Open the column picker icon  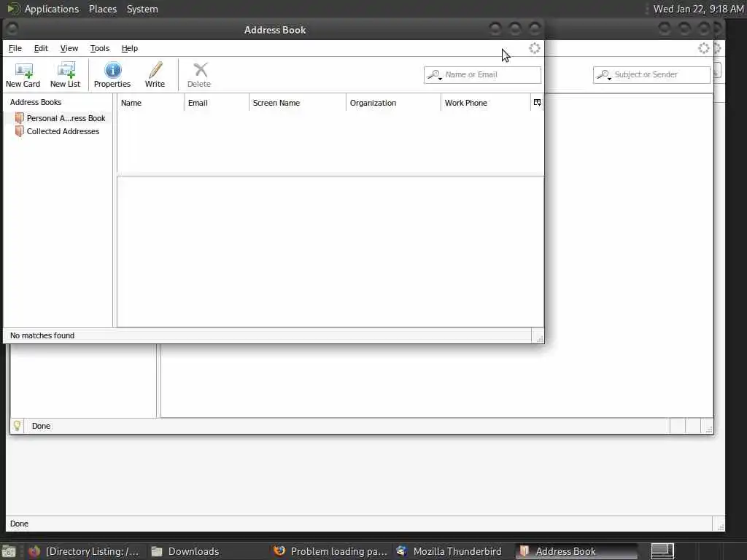(x=537, y=103)
